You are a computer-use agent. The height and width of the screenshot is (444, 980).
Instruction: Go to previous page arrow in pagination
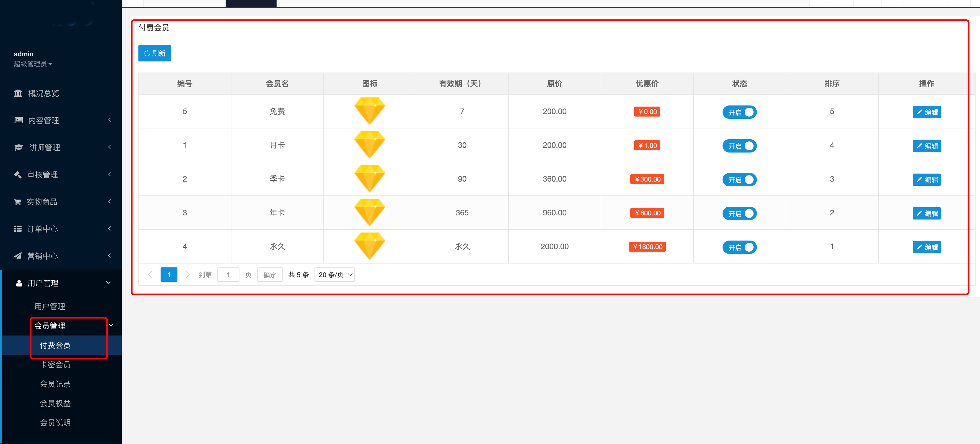(x=150, y=275)
